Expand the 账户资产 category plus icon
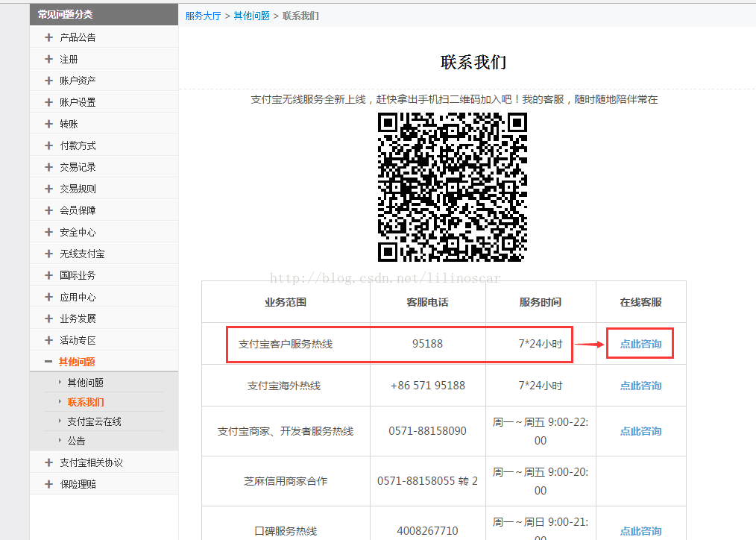 point(48,81)
